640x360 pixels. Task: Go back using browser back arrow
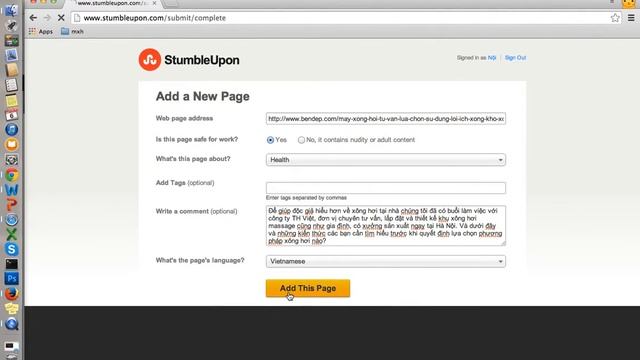pyautogui.click(x=33, y=18)
